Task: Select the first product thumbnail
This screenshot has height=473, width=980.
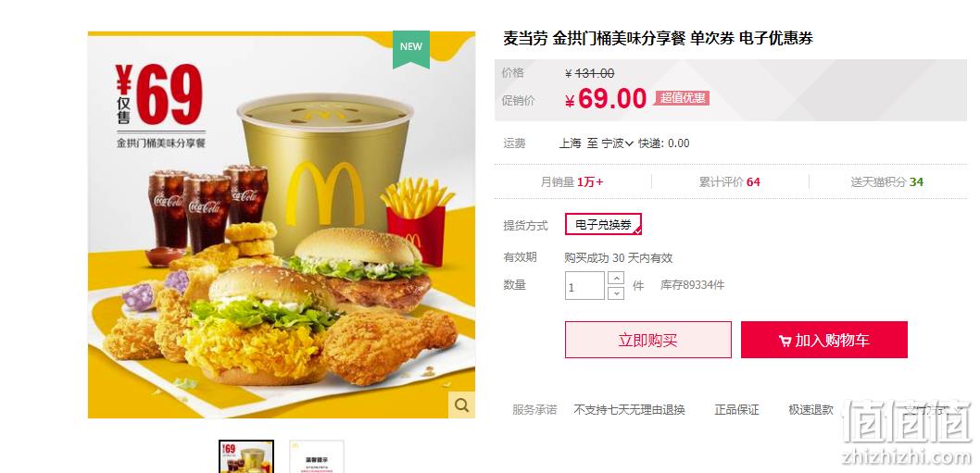Action: point(246,456)
